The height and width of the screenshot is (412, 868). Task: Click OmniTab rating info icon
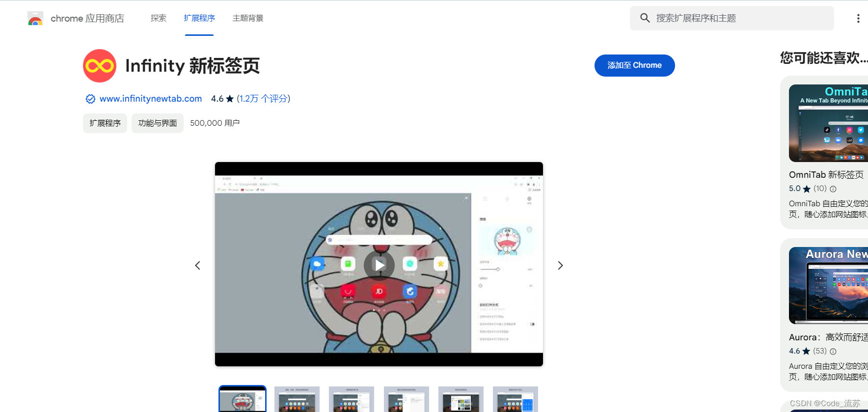click(833, 189)
